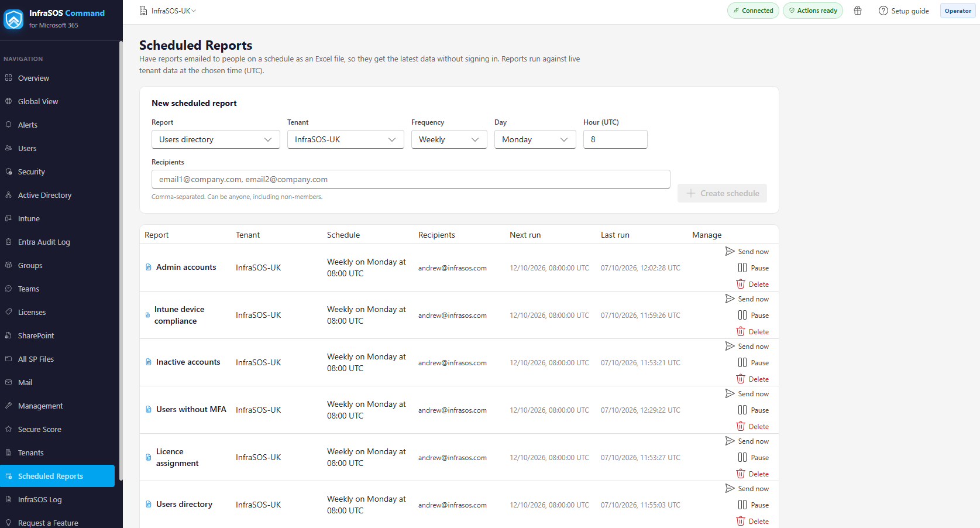The width and height of the screenshot is (980, 528).
Task: Select Scheduled Reports in the sidebar
Action: click(57, 476)
